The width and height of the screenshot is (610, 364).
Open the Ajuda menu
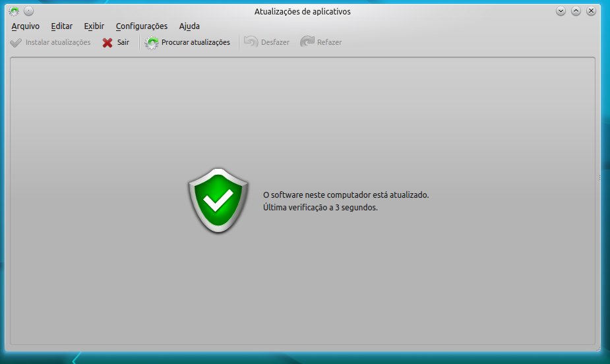pos(189,26)
